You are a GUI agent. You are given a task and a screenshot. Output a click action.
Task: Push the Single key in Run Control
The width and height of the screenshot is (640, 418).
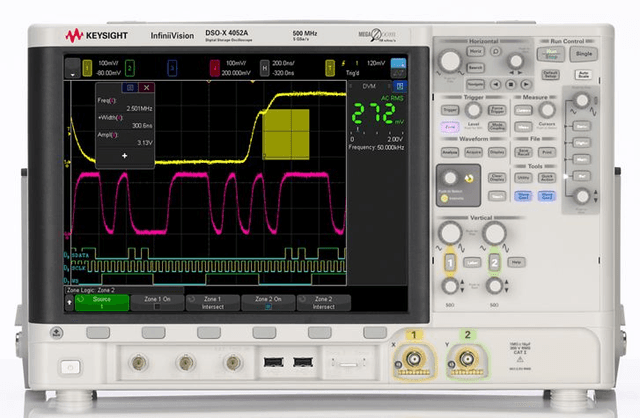584,54
